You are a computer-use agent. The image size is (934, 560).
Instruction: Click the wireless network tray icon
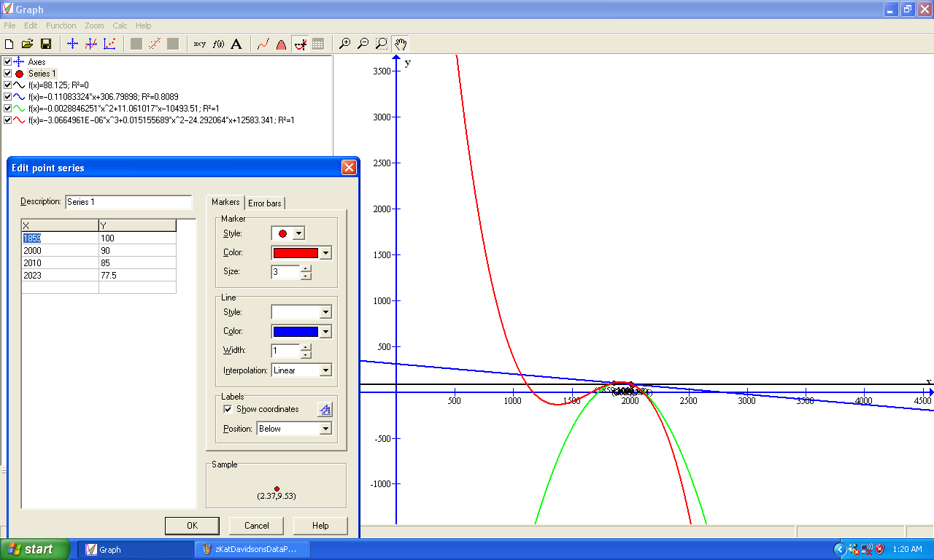click(867, 549)
